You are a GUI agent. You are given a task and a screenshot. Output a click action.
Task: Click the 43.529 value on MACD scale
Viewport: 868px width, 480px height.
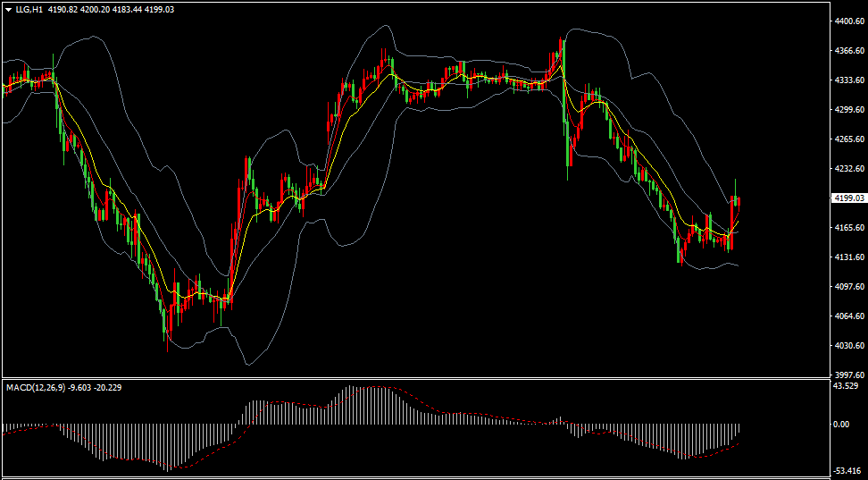tap(845, 386)
